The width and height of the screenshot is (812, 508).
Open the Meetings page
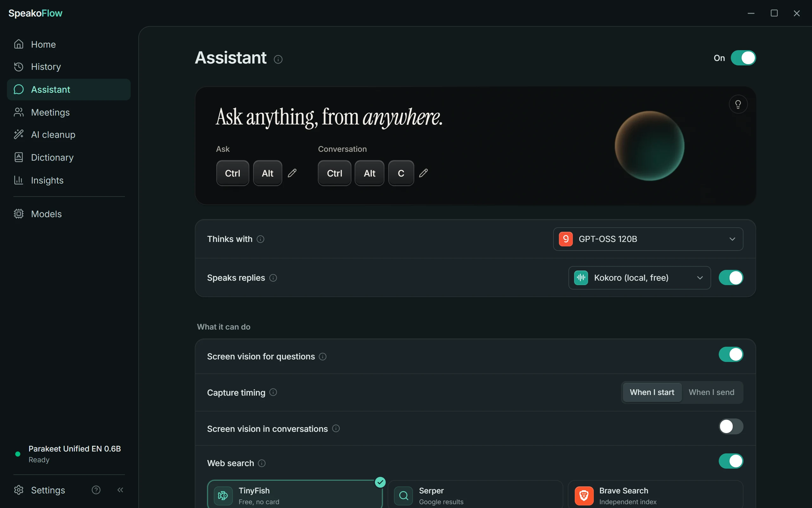69,112
